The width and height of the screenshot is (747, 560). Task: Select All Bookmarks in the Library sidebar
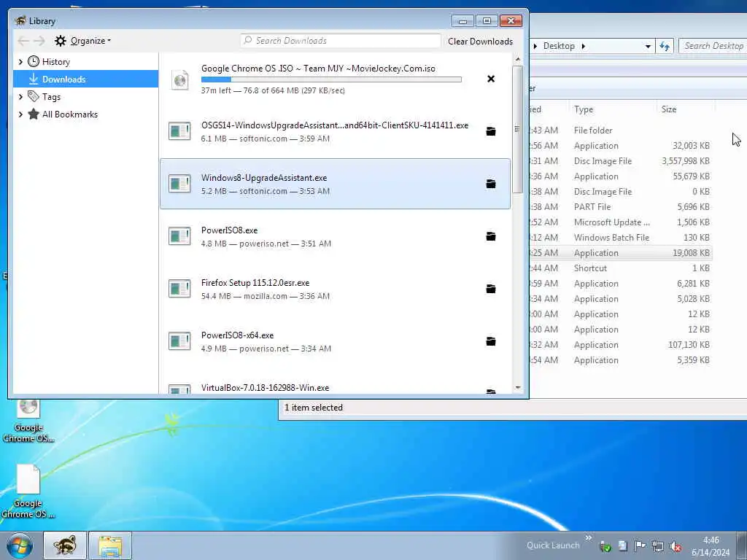[x=69, y=114]
